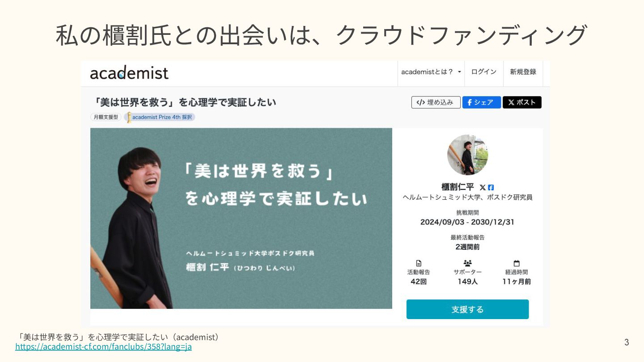Click the 経過時間 calendar icon
The image size is (644, 362).
pos(517,263)
